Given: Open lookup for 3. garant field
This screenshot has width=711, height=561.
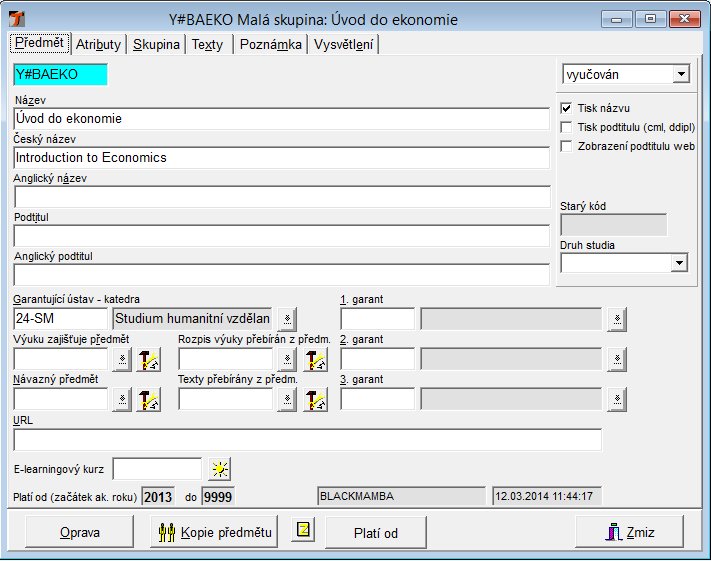Looking at the screenshot, I should [617, 400].
